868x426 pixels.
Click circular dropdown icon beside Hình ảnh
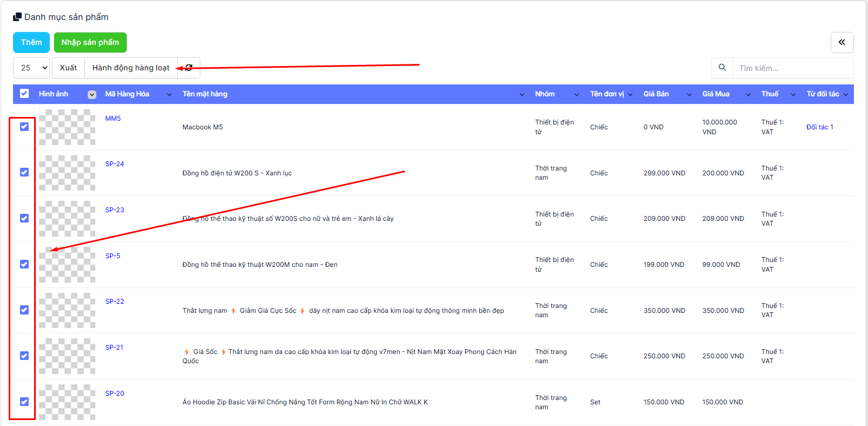[92, 95]
